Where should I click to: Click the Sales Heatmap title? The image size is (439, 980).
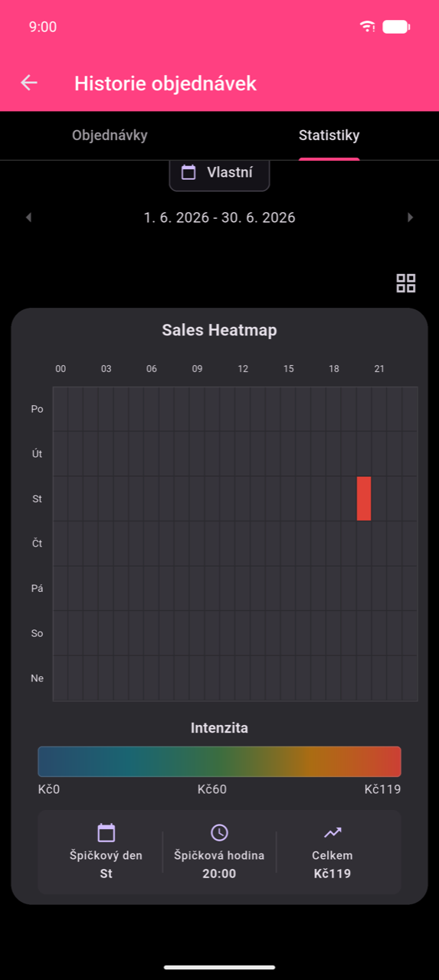[219, 330]
